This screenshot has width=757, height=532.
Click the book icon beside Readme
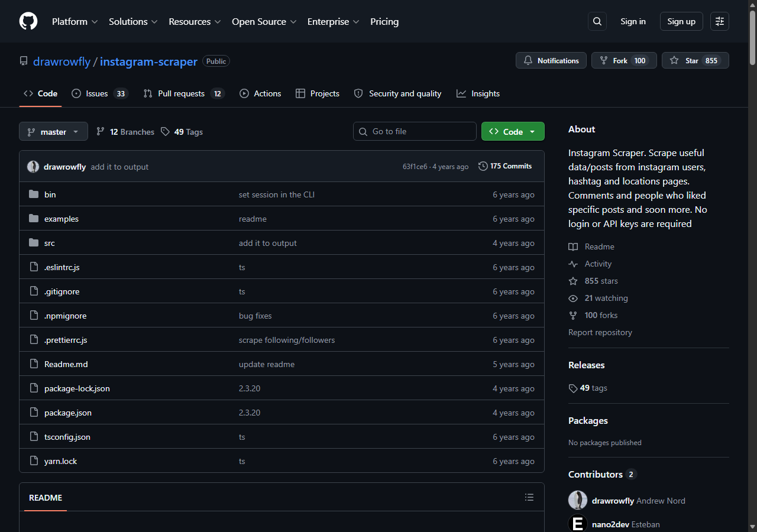(573, 246)
